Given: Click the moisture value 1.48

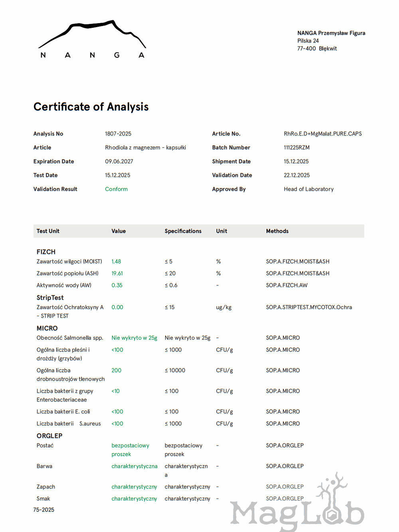Looking at the screenshot, I should (x=116, y=262).
